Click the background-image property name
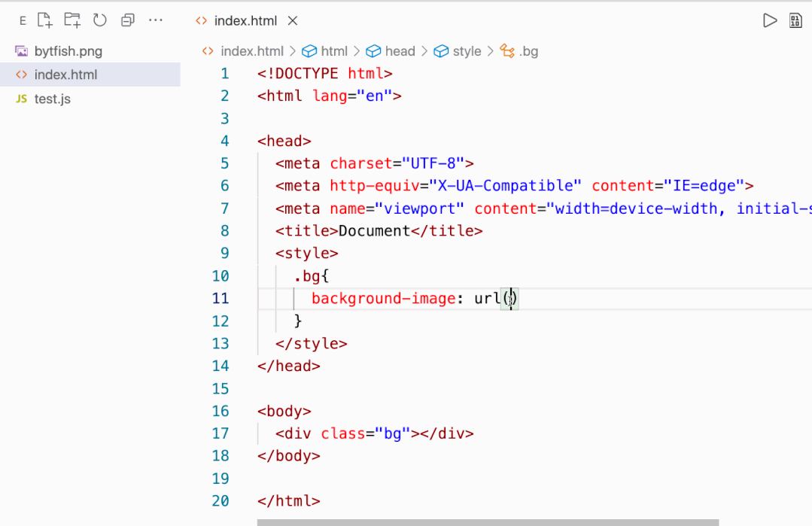 tap(383, 299)
